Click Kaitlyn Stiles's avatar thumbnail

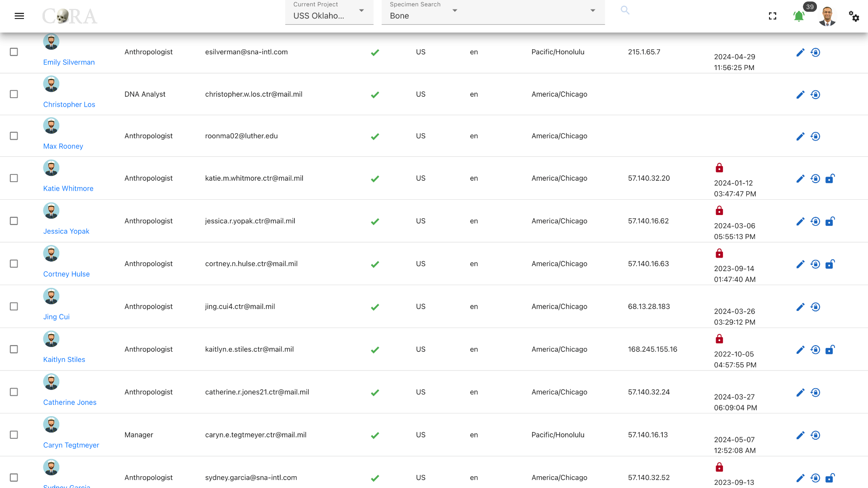coord(51,339)
